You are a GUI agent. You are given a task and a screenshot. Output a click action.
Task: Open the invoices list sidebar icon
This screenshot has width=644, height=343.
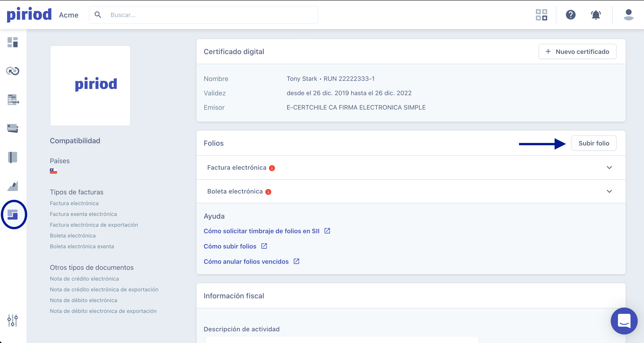[13, 100]
